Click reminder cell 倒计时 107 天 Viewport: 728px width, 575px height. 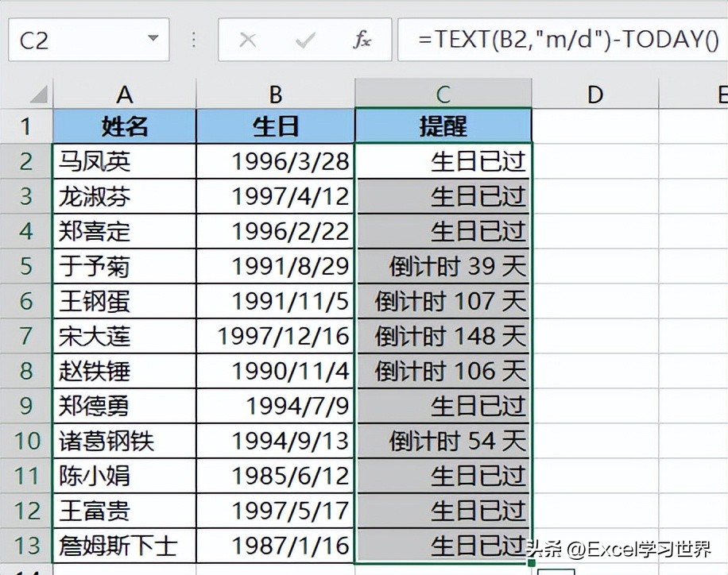pyautogui.click(x=443, y=301)
